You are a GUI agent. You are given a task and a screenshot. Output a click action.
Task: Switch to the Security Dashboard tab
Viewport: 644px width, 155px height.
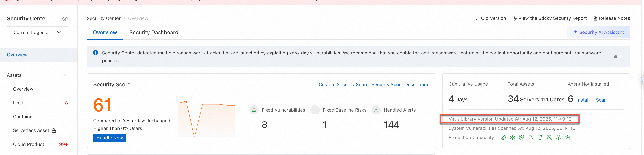[x=154, y=32]
